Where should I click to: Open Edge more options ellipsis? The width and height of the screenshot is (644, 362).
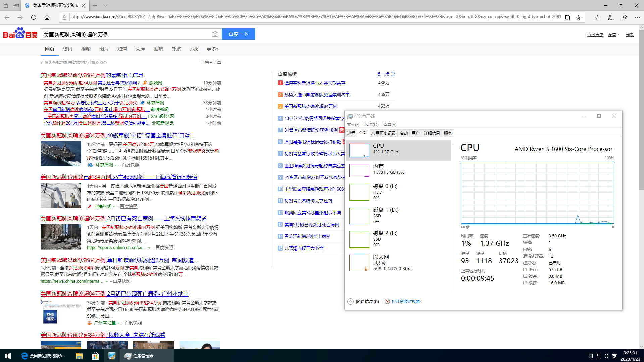click(x=637, y=17)
